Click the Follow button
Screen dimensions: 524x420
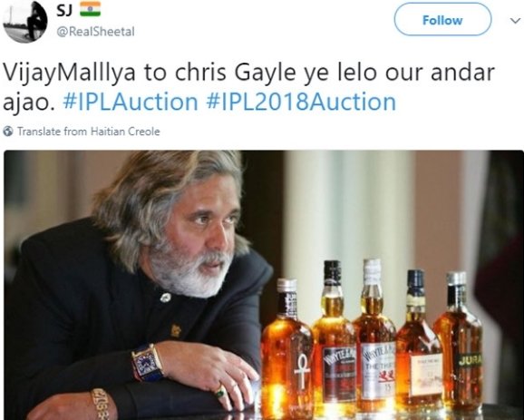(x=442, y=19)
